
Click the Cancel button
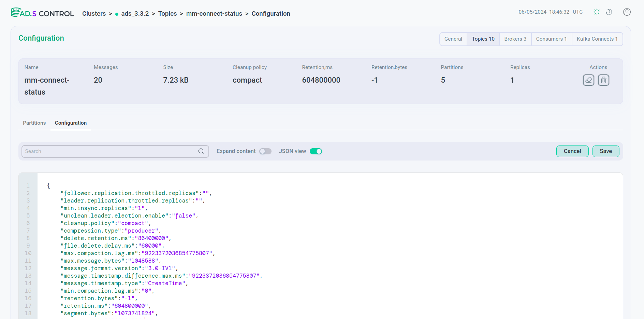click(x=572, y=151)
